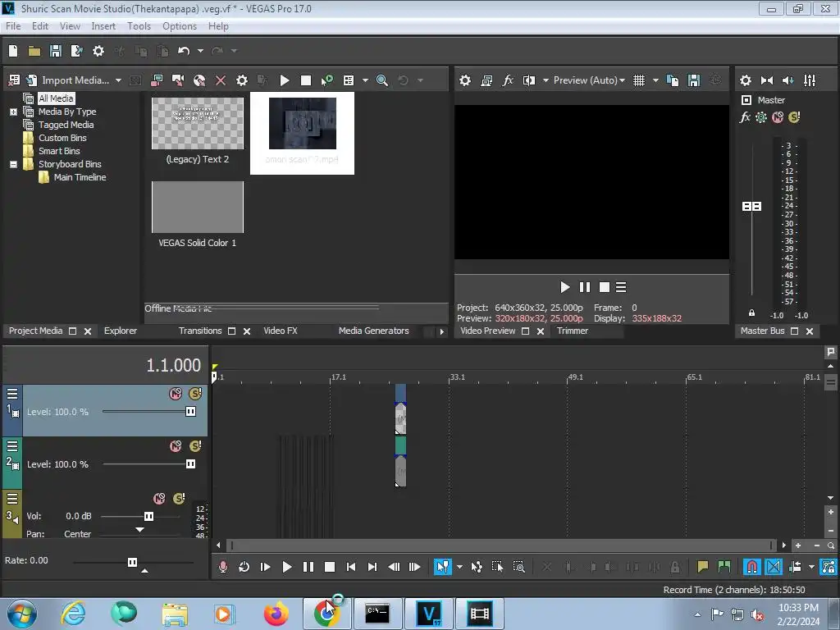Open a project using the folder icon
The height and width of the screenshot is (630, 840).
click(34, 51)
